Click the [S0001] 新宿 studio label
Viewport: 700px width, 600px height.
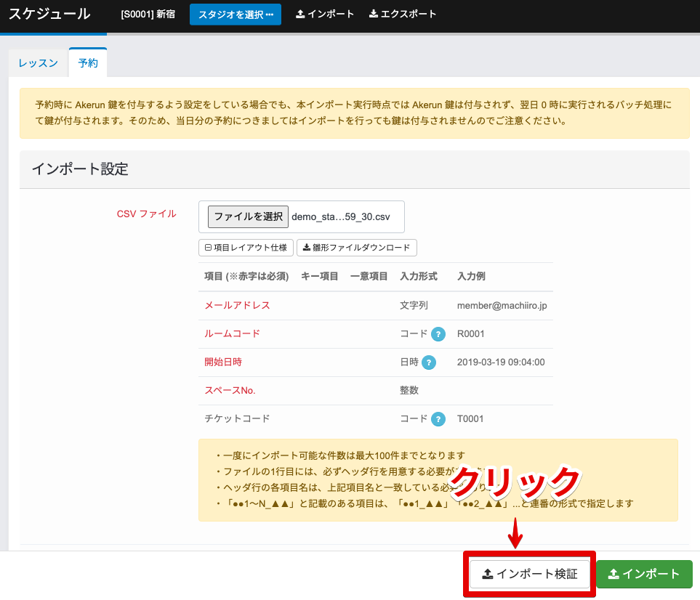pyautogui.click(x=148, y=13)
